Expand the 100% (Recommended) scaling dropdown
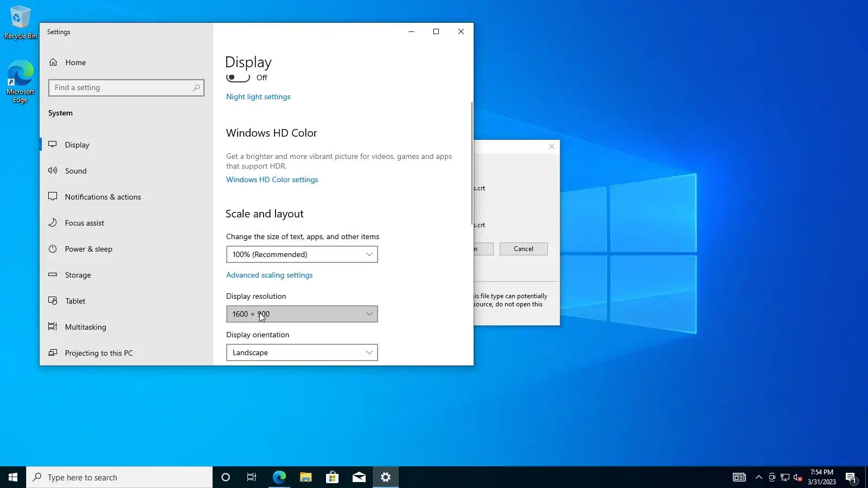 (302, 254)
